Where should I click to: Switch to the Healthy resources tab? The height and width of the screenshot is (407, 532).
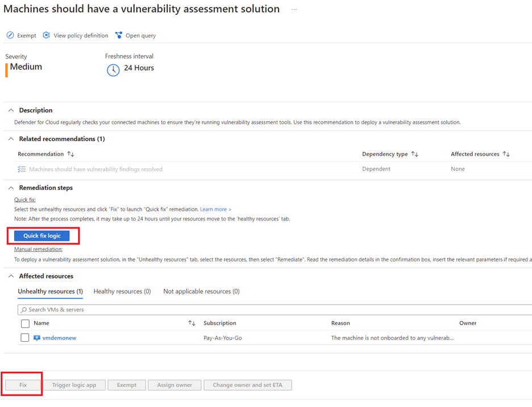[x=122, y=291]
